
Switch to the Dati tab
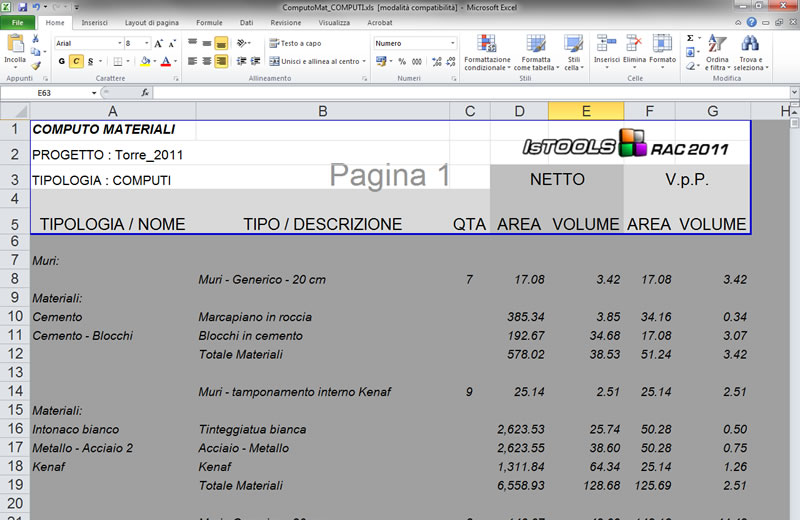pyautogui.click(x=246, y=22)
